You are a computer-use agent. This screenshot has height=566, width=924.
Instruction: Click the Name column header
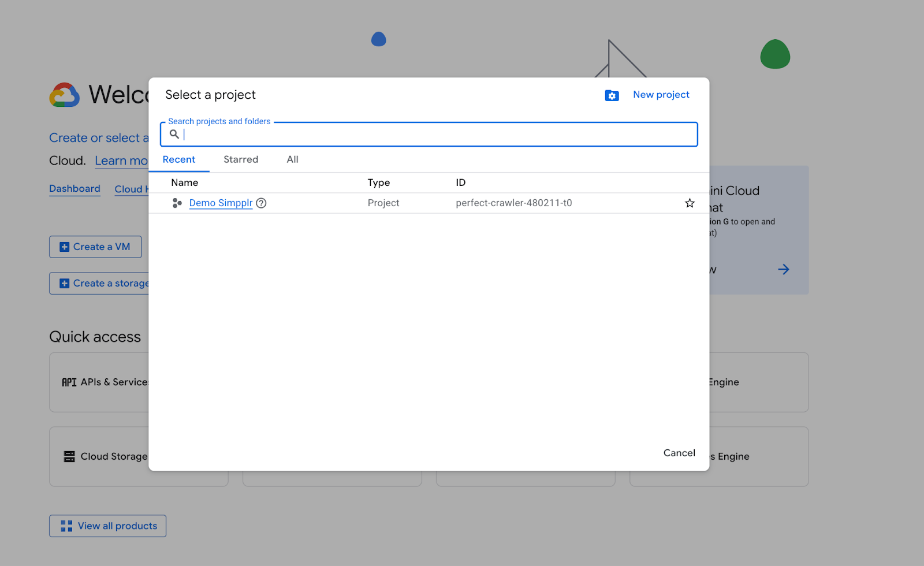tap(185, 183)
